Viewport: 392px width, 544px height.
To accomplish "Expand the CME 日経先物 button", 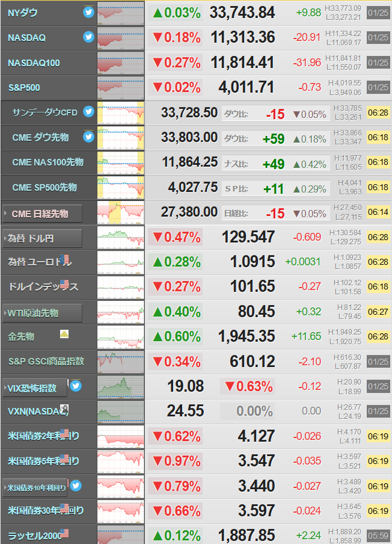I will (x=42, y=214).
